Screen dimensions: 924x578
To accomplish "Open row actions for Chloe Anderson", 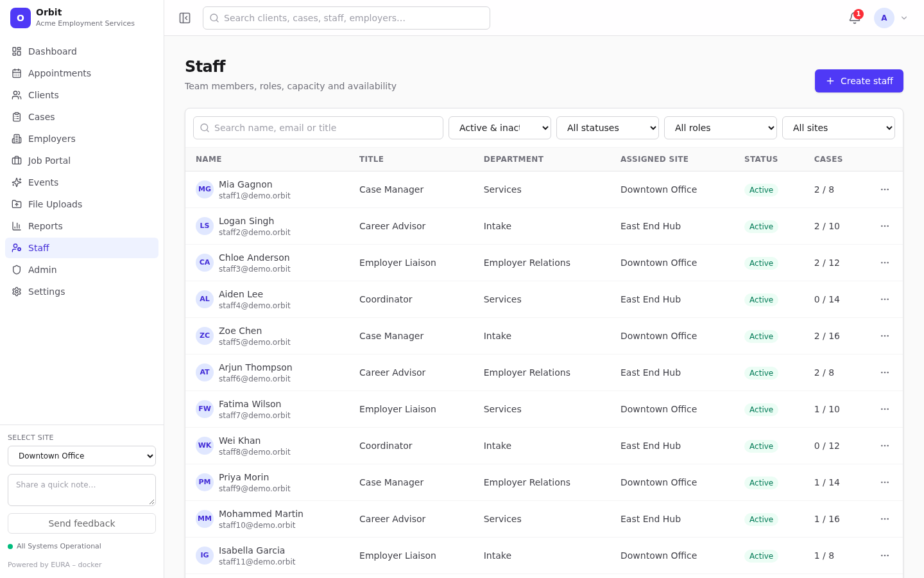I will pos(885,263).
